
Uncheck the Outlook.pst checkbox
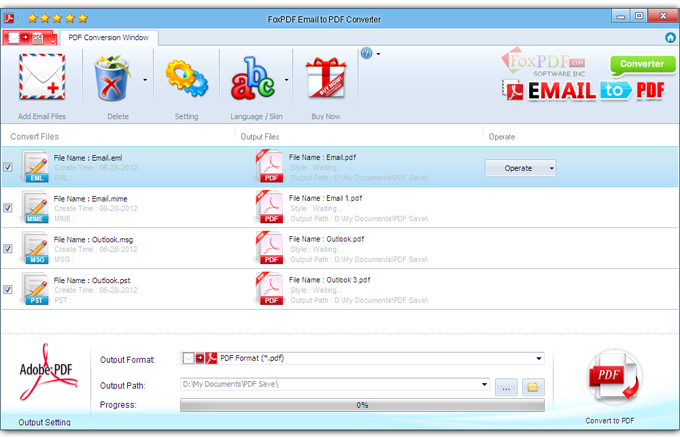point(8,289)
